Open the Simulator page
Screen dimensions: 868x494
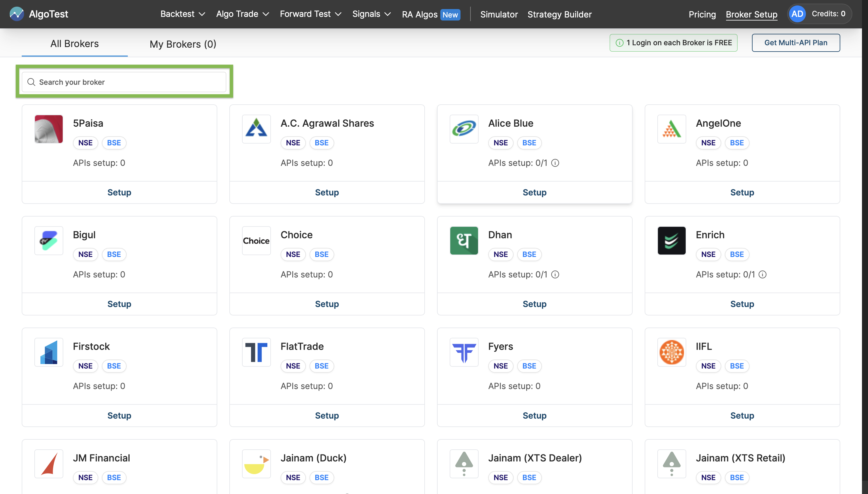[x=499, y=14]
